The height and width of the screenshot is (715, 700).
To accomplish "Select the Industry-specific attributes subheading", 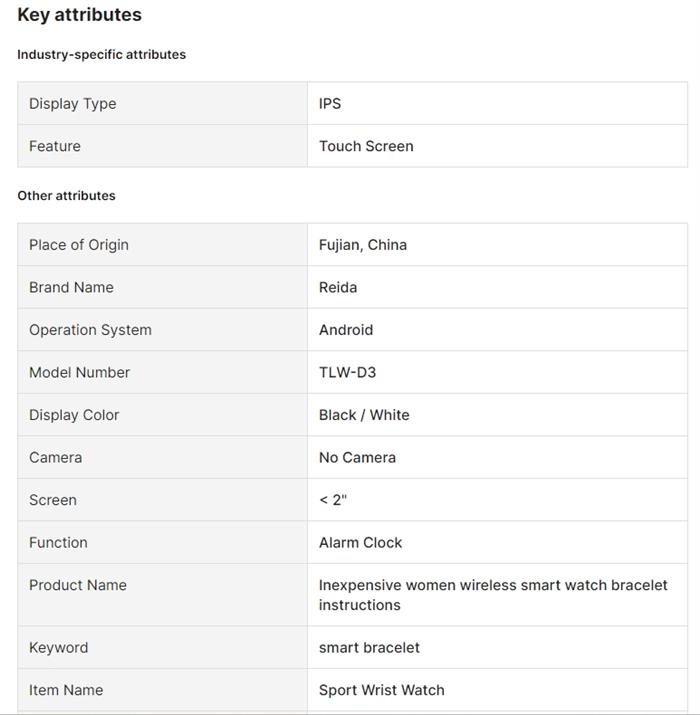I will pyautogui.click(x=101, y=54).
